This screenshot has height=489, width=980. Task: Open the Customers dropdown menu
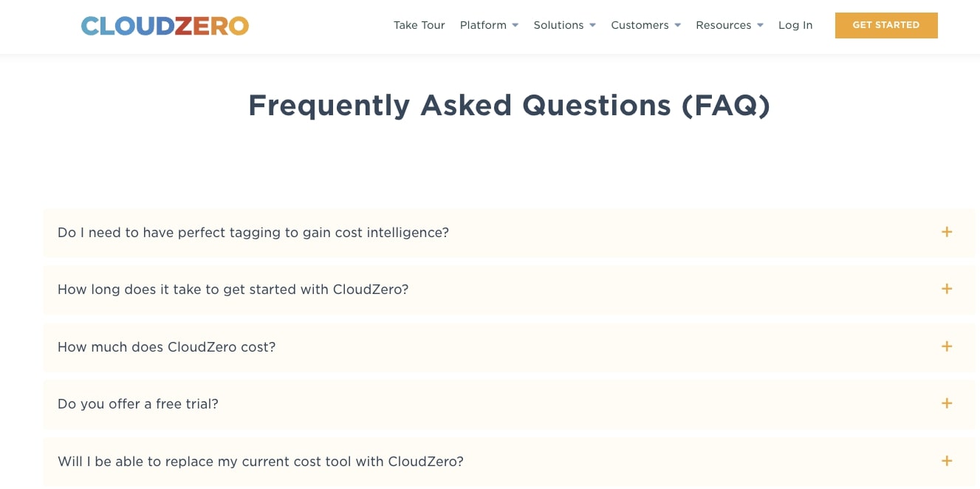[645, 25]
